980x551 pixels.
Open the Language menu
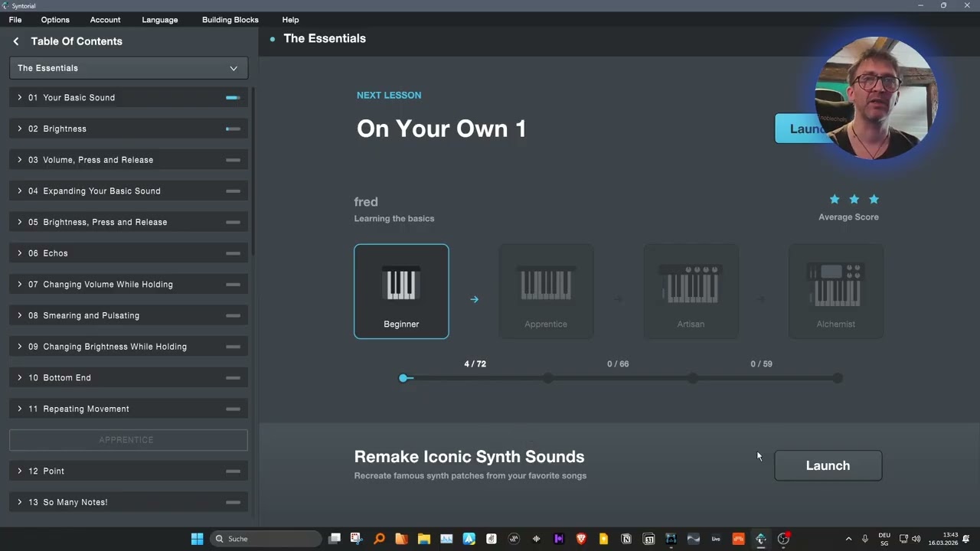click(160, 20)
